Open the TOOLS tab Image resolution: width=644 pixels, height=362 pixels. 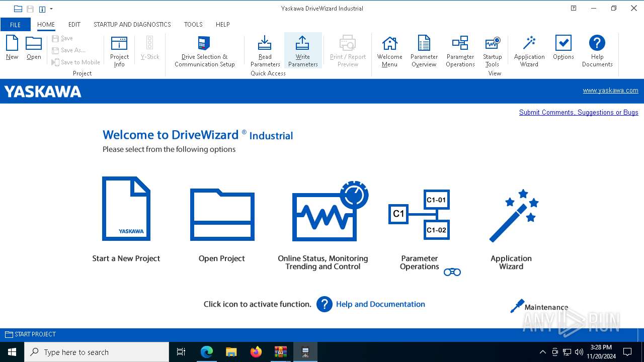tap(193, 25)
